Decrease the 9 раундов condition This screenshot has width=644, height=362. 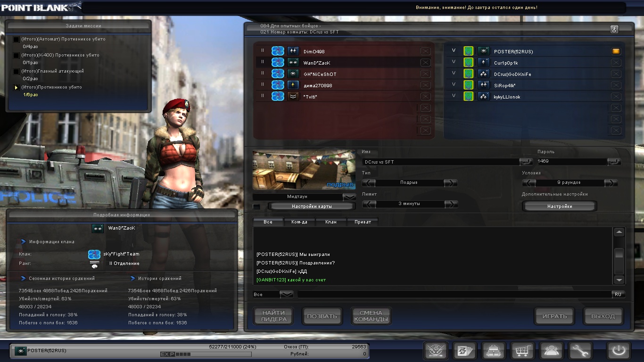(528, 182)
